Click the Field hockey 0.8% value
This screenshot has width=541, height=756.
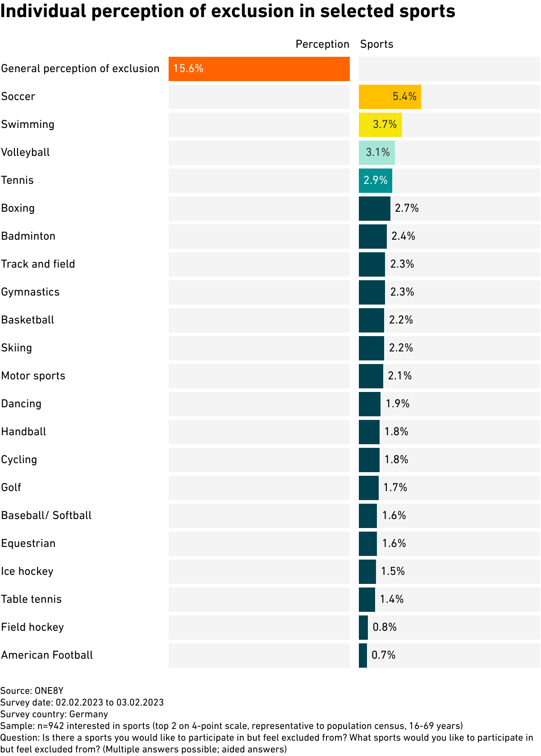click(385, 627)
